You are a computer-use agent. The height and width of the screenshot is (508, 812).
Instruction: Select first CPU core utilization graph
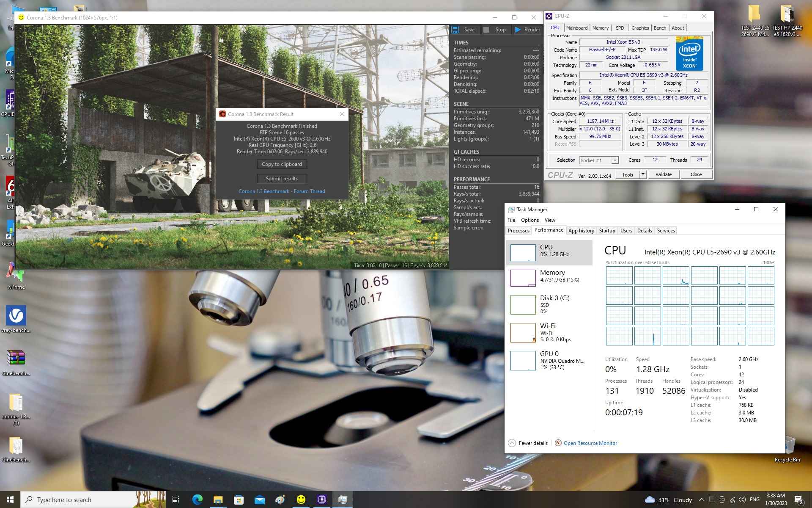[x=619, y=276]
